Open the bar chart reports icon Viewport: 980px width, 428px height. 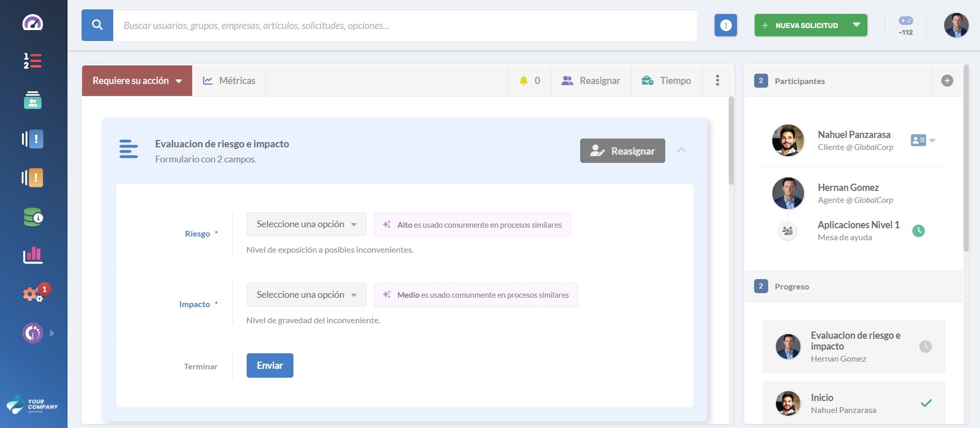(x=33, y=255)
